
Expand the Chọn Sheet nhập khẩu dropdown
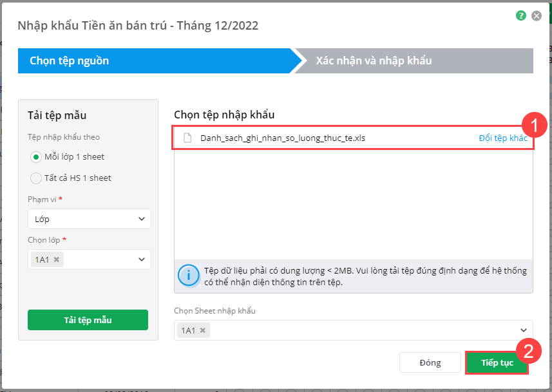click(x=524, y=330)
